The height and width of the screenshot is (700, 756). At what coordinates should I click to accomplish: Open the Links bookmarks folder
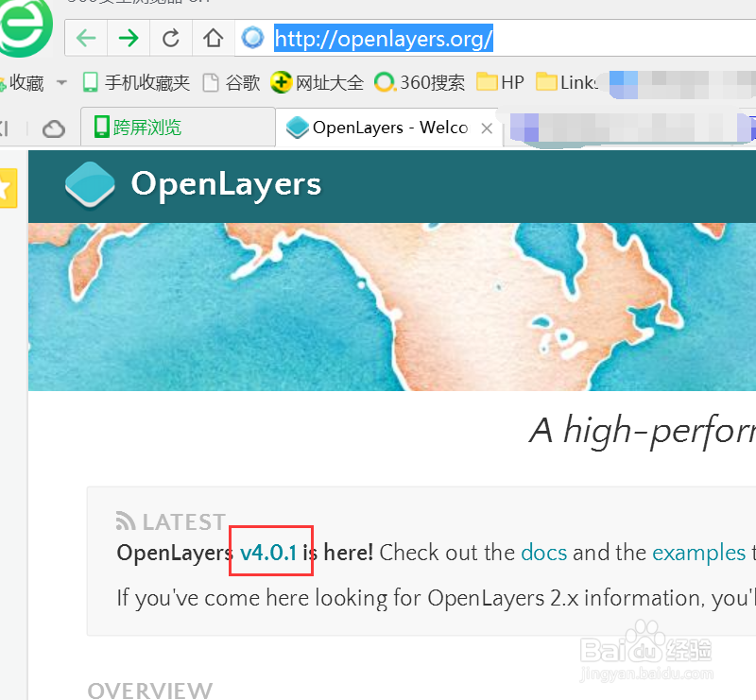coord(567,82)
